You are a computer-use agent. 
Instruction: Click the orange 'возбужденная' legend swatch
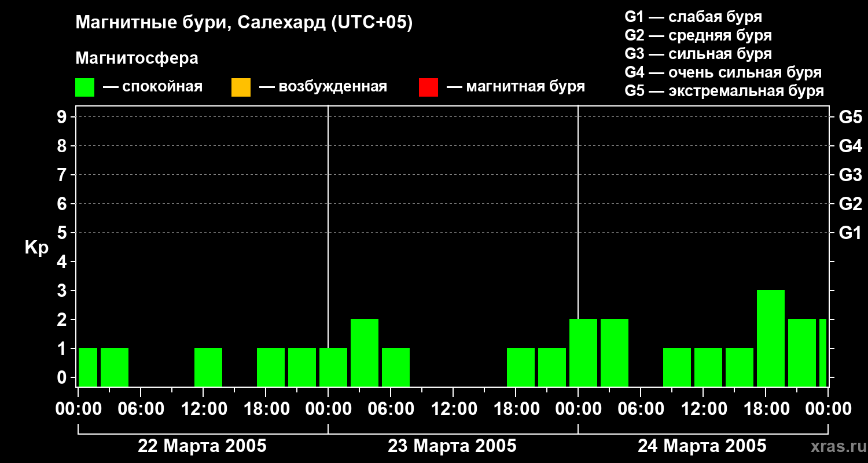241,87
